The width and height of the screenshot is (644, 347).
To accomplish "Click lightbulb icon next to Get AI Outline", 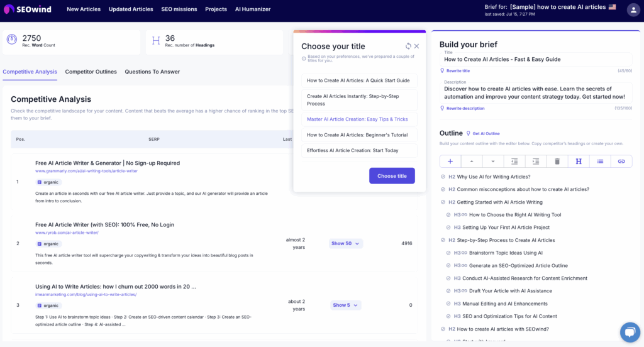I will pos(468,133).
